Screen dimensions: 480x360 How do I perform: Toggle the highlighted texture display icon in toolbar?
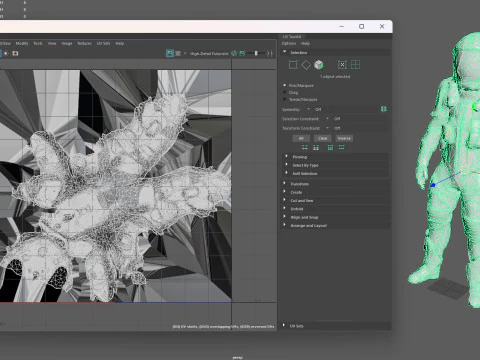tap(170, 53)
